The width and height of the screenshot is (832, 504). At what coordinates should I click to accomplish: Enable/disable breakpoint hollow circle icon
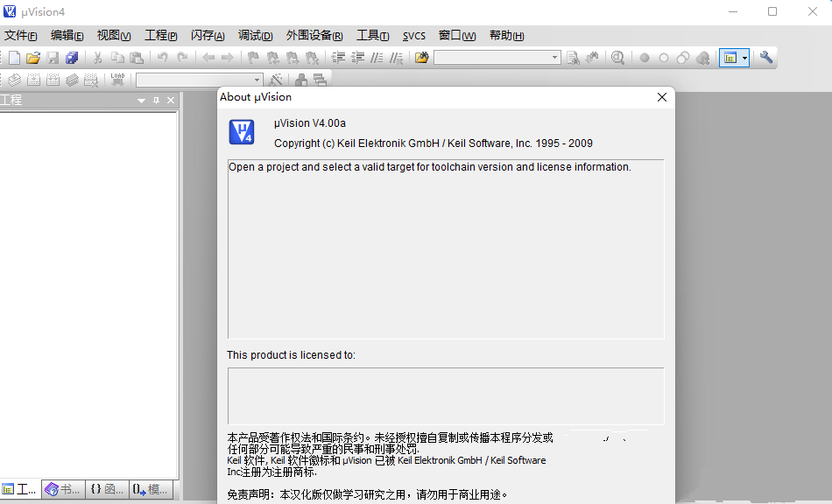pos(664,58)
